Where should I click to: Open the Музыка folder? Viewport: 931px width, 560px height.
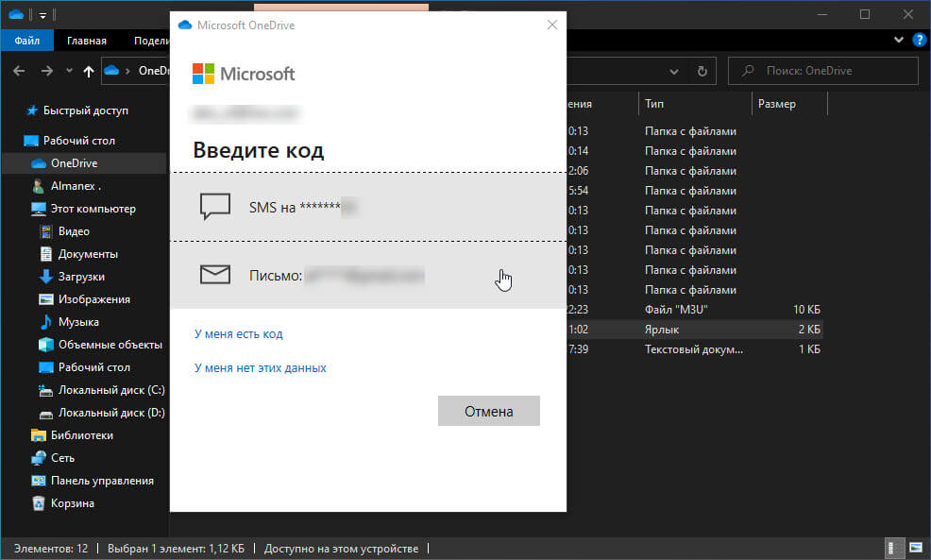78,322
